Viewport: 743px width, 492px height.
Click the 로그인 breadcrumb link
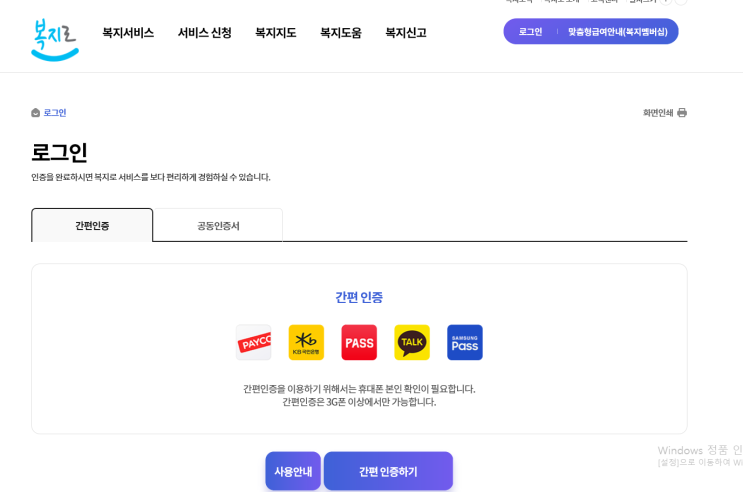point(55,113)
